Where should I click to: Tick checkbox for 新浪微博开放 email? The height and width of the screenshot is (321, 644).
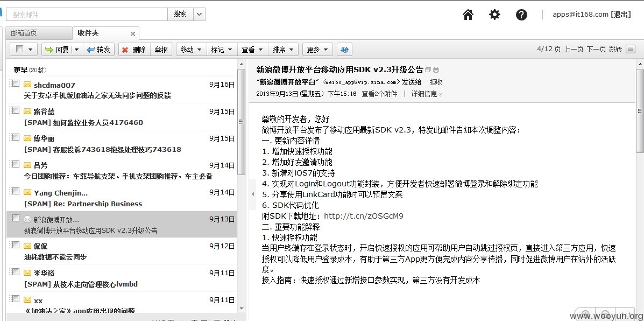[16, 218]
